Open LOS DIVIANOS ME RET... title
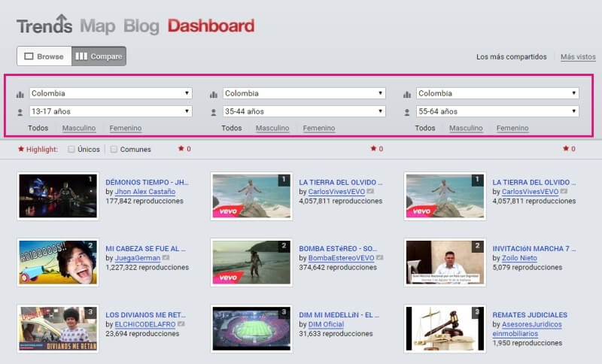602x364 pixels. 145,315
